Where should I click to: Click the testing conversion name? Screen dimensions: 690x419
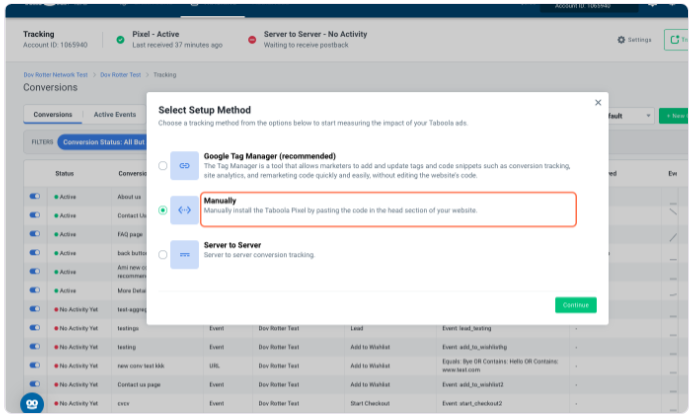coord(127,347)
